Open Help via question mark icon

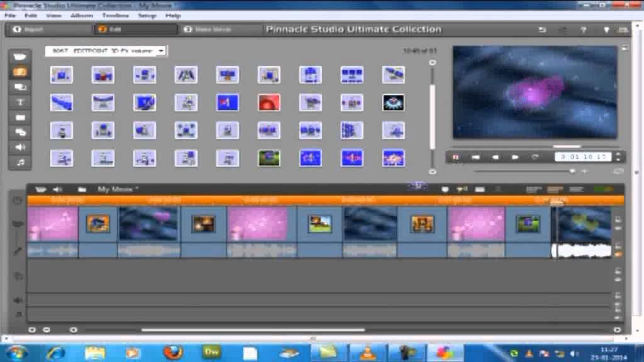(583, 30)
